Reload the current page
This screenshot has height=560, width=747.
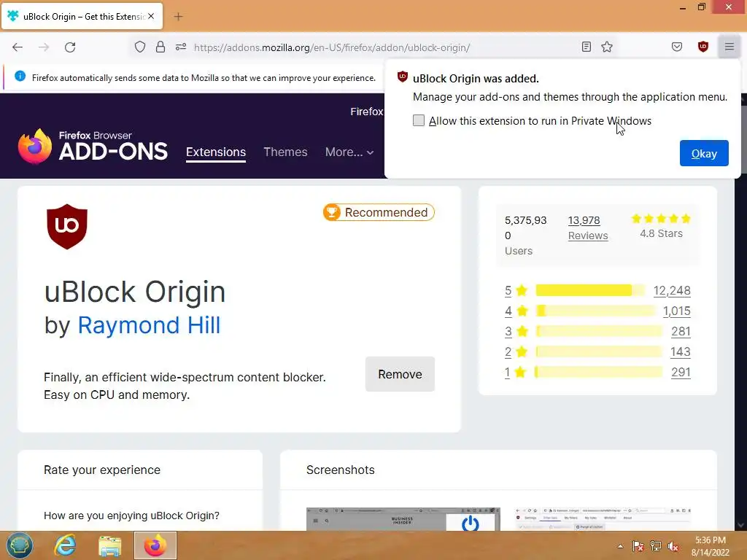click(x=70, y=47)
